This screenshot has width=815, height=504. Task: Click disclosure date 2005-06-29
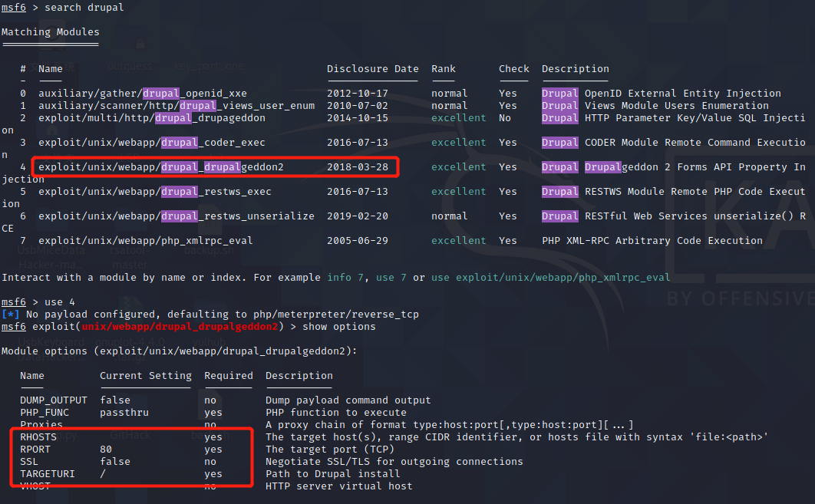[358, 241]
